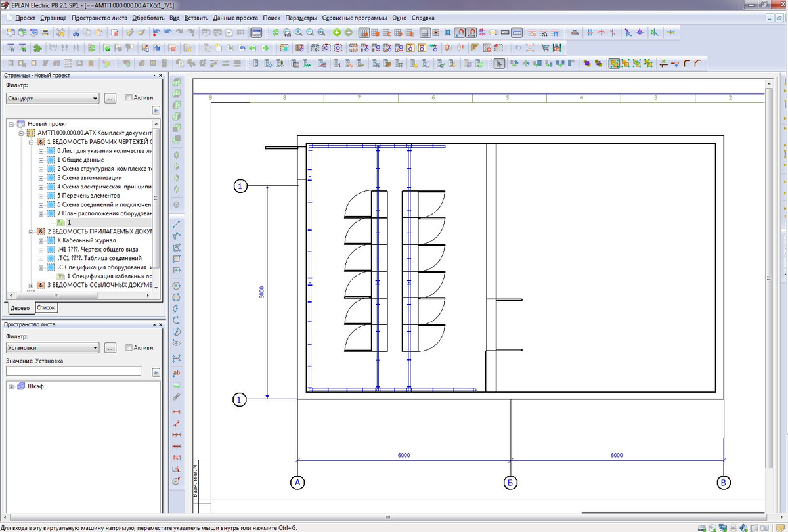Toggle the graphical preview window button
Image resolution: width=788 pixels, height=532 pixels.
click(256, 32)
